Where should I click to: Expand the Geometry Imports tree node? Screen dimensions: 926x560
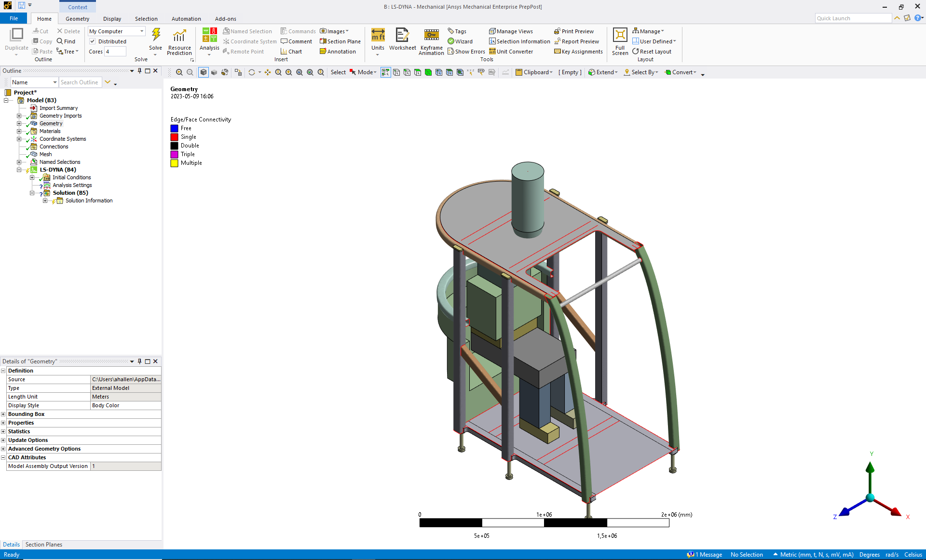pos(19,116)
